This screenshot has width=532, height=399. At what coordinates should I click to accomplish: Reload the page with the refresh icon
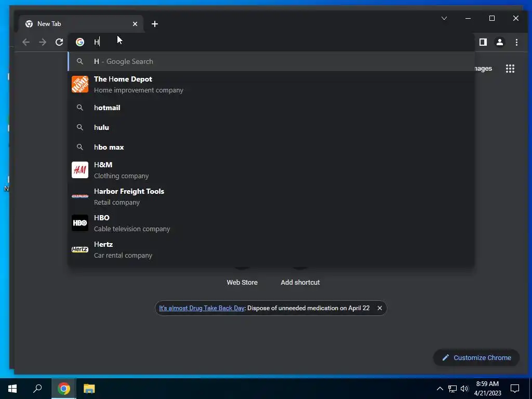tap(59, 42)
